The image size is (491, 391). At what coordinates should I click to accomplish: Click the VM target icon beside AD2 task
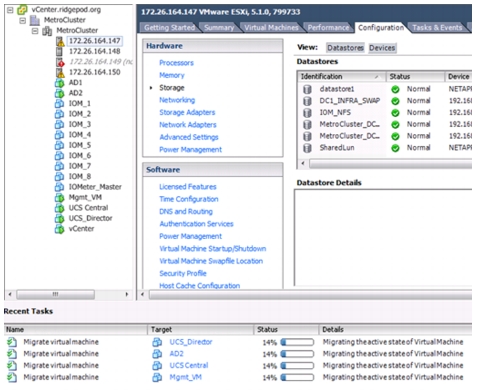157,354
